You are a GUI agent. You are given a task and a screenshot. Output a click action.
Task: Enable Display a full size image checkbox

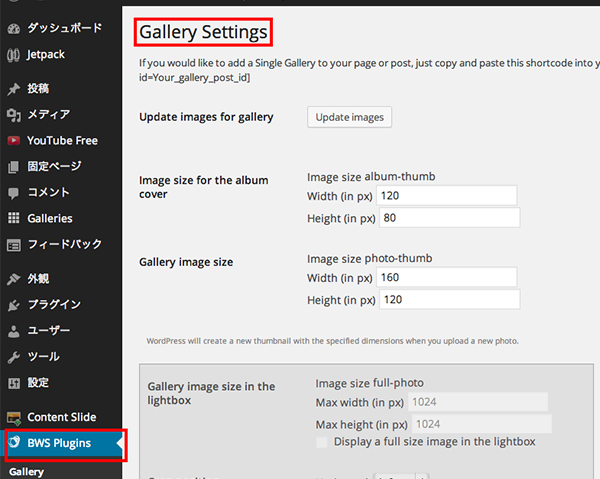pos(321,442)
